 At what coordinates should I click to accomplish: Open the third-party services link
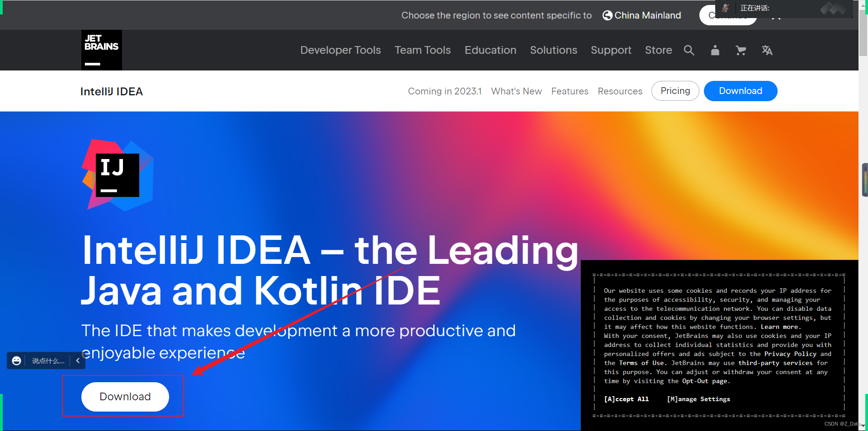click(775, 363)
